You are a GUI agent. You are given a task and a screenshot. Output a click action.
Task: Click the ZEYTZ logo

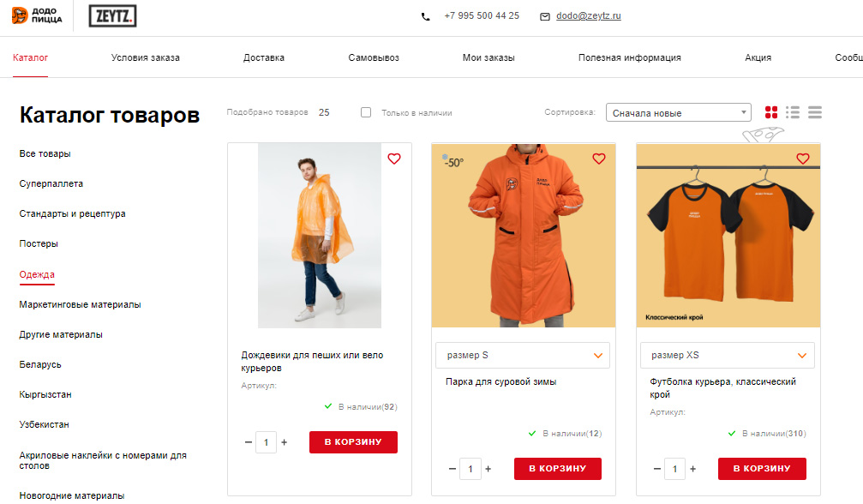click(x=112, y=16)
